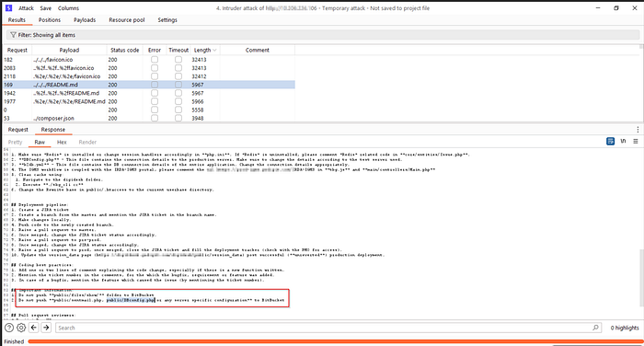Open the response panel three-dot options
The width and height of the screenshot is (644, 346).
click(638, 130)
